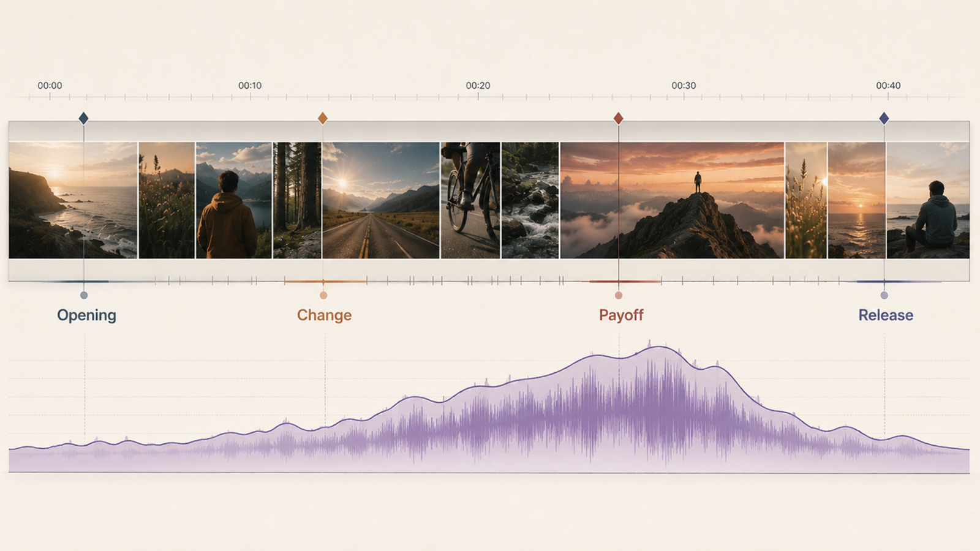Select the dark blue Opening diamond marker

click(x=83, y=118)
